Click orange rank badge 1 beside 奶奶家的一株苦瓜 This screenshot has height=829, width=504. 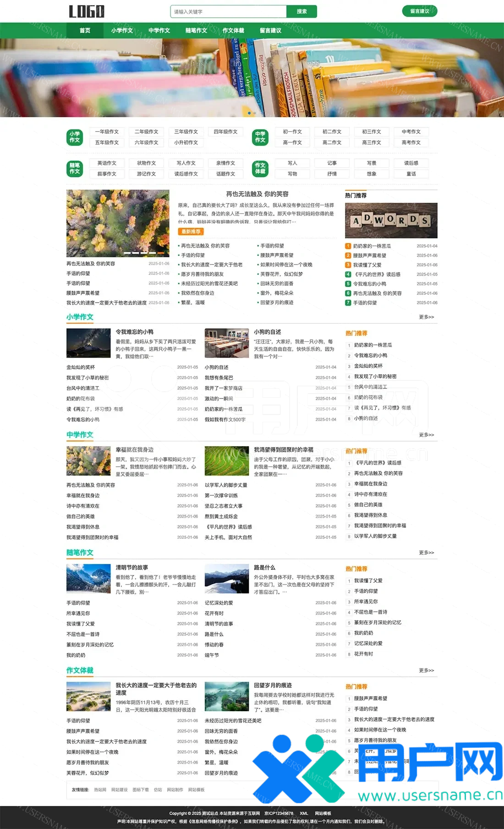348,246
